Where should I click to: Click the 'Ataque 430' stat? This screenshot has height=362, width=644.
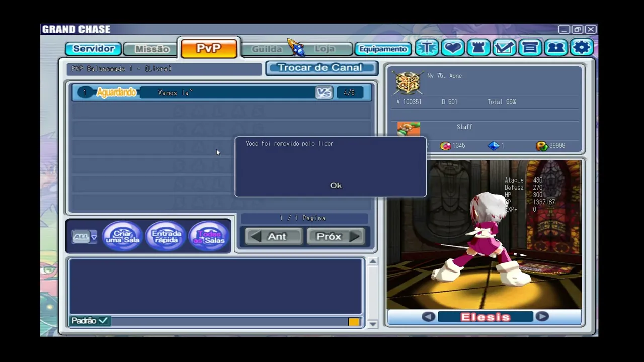[523, 180]
